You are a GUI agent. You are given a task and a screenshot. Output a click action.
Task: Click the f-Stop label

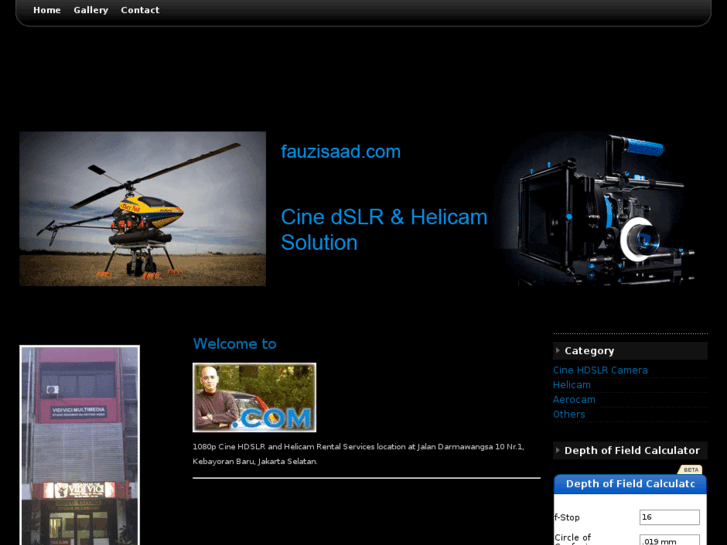pyautogui.click(x=567, y=517)
